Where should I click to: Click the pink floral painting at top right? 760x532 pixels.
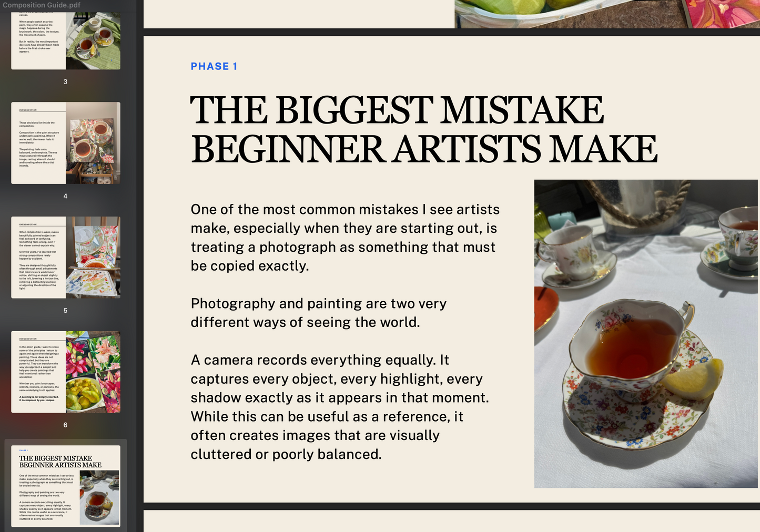pos(723,14)
